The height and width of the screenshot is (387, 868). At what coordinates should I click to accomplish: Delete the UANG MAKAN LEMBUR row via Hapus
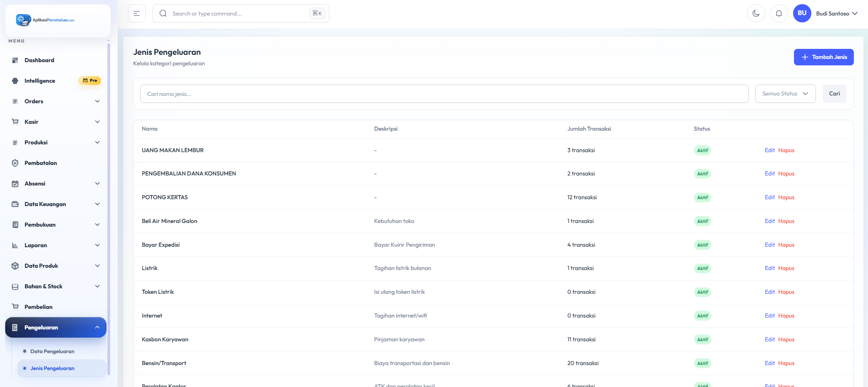[786, 150]
